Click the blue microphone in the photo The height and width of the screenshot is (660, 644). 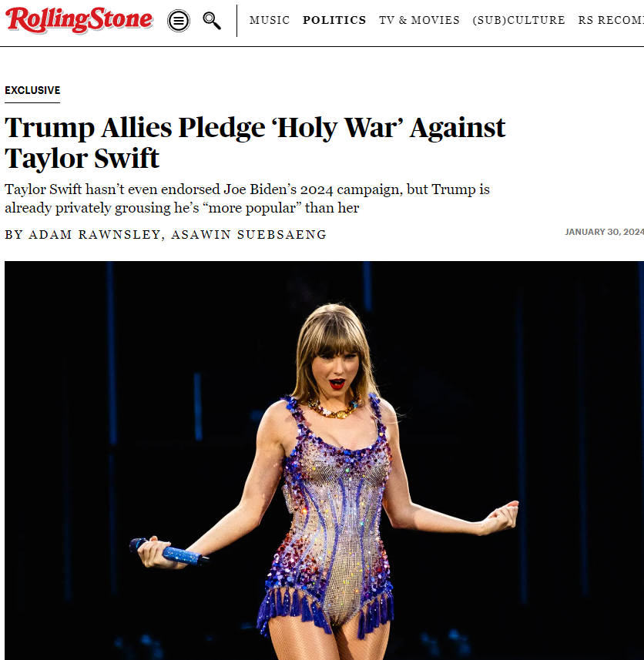[x=169, y=551]
